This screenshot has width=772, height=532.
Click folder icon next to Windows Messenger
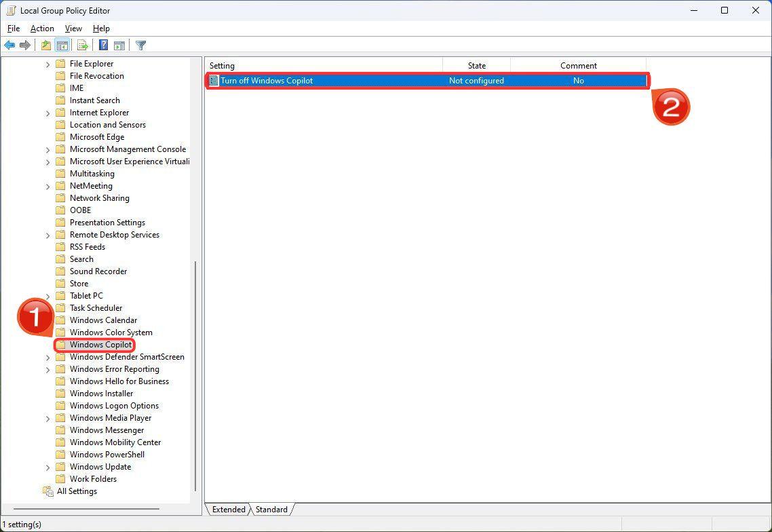(x=60, y=430)
